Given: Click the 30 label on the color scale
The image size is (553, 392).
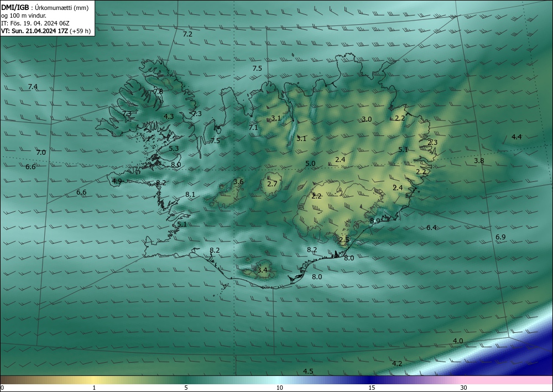Looking at the screenshot, I should (x=463, y=388).
